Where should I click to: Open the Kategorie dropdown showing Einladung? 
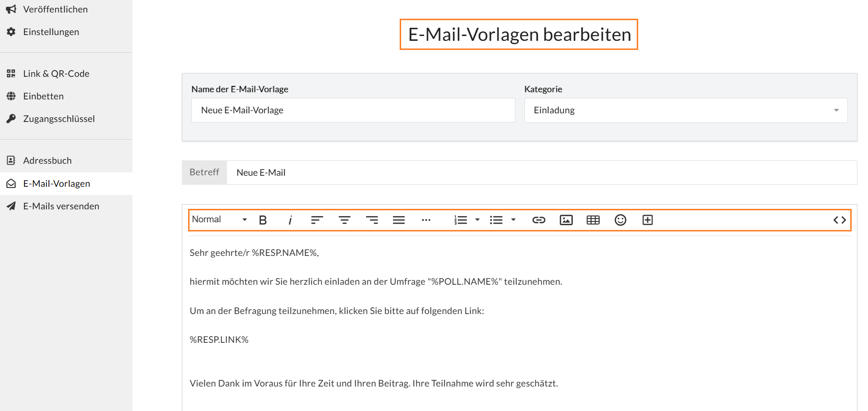[x=686, y=110]
